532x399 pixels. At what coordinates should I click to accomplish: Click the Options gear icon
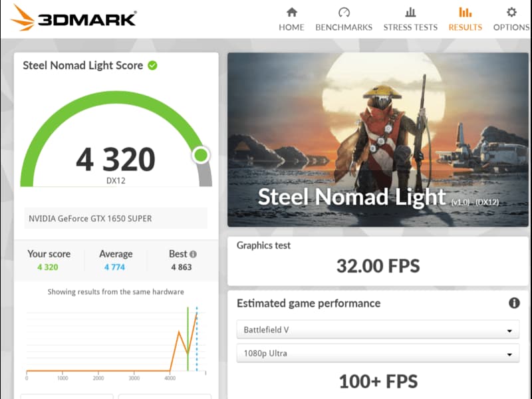coord(511,12)
